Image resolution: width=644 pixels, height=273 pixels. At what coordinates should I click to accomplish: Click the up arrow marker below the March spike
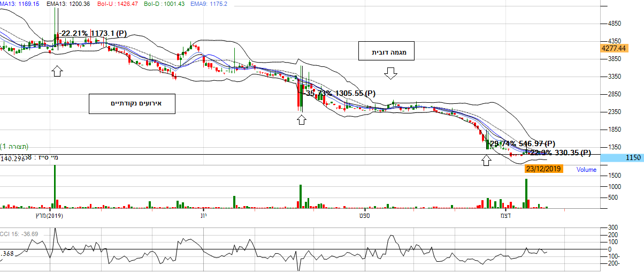click(x=57, y=71)
